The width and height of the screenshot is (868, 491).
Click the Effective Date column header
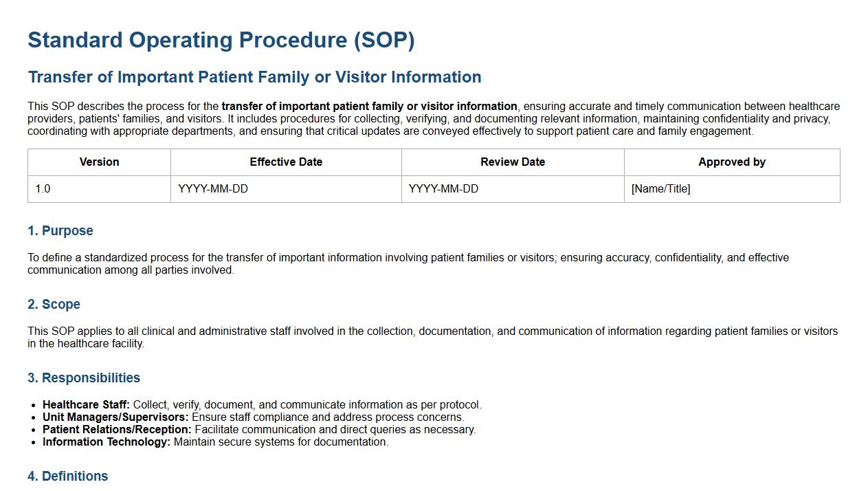(x=286, y=162)
